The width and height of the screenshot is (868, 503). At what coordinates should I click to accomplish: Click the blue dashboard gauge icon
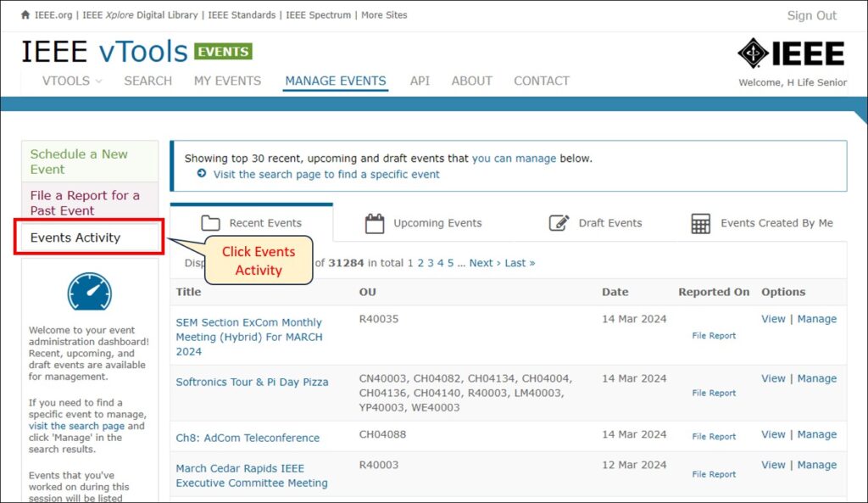tap(90, 292)
